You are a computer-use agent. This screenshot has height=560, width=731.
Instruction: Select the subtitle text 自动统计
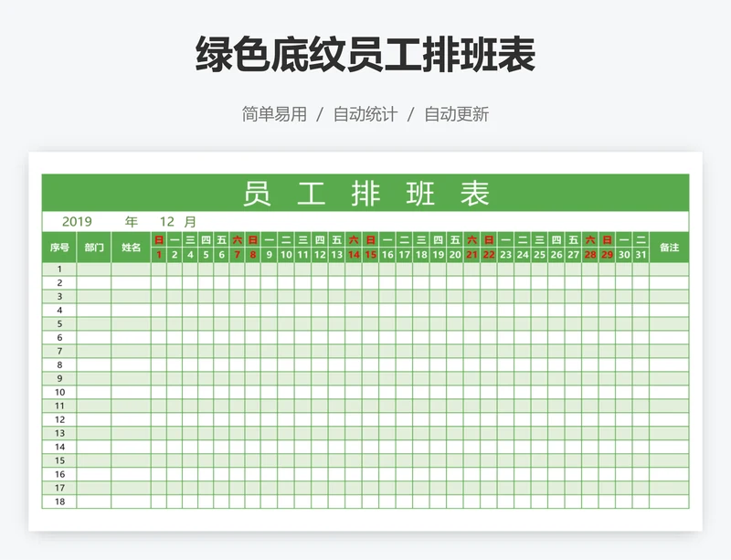tap(365, 114)
